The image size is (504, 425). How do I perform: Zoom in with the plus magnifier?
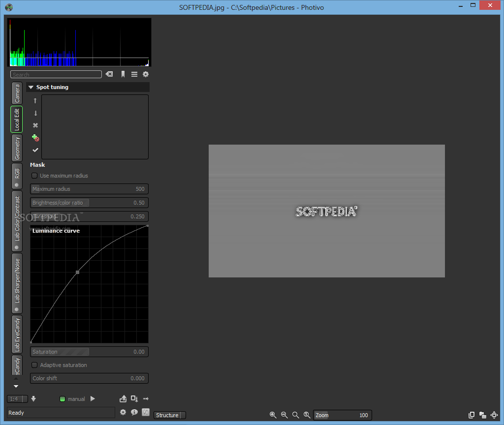coord(273,415)
